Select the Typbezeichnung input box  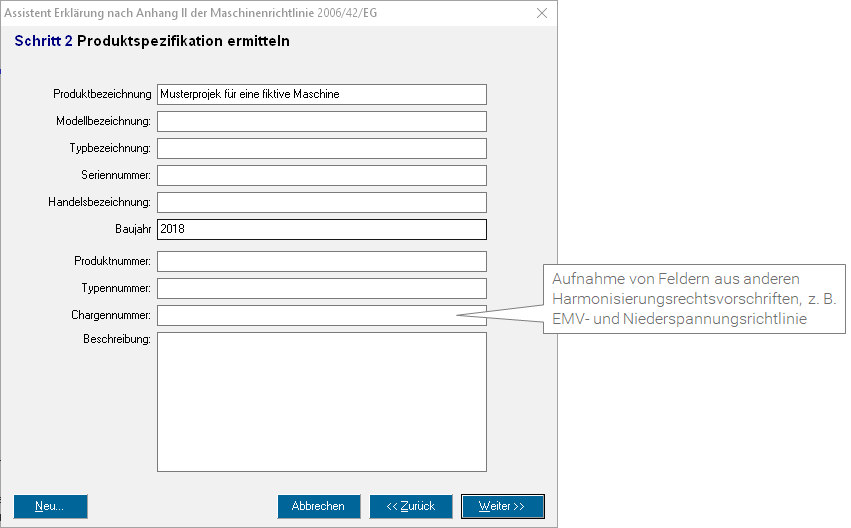(x=321, y=148)
